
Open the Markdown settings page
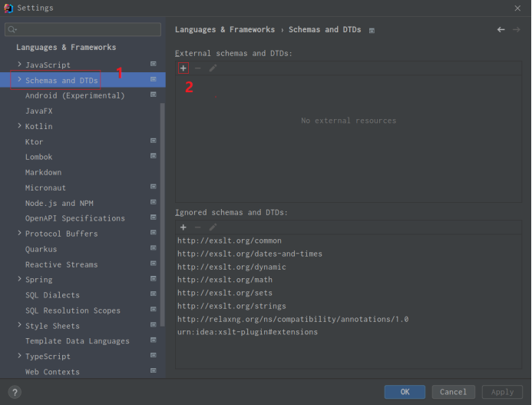pyautogui.click(x=43, y=172)
